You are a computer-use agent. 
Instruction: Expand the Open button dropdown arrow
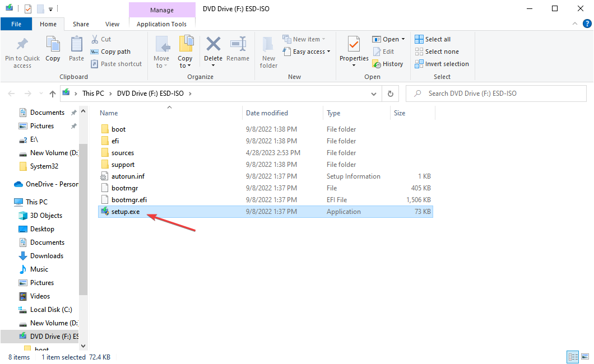click(403, 39)
